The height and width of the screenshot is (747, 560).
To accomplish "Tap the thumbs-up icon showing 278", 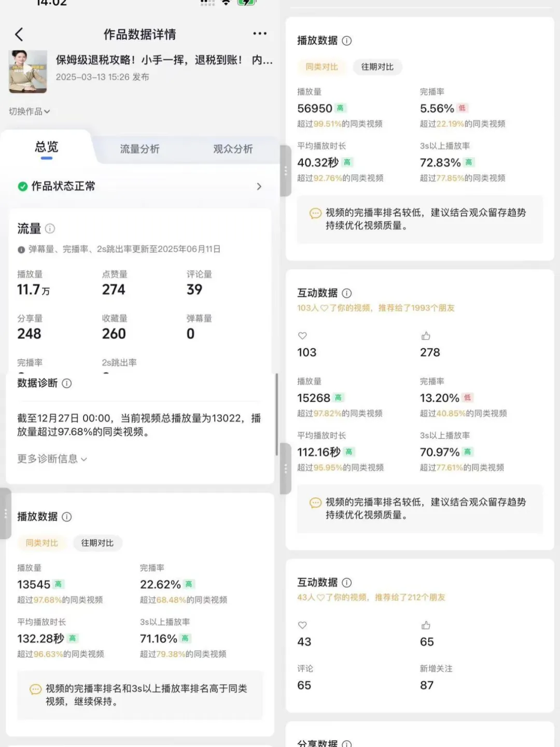I will [x=426, y=335].
